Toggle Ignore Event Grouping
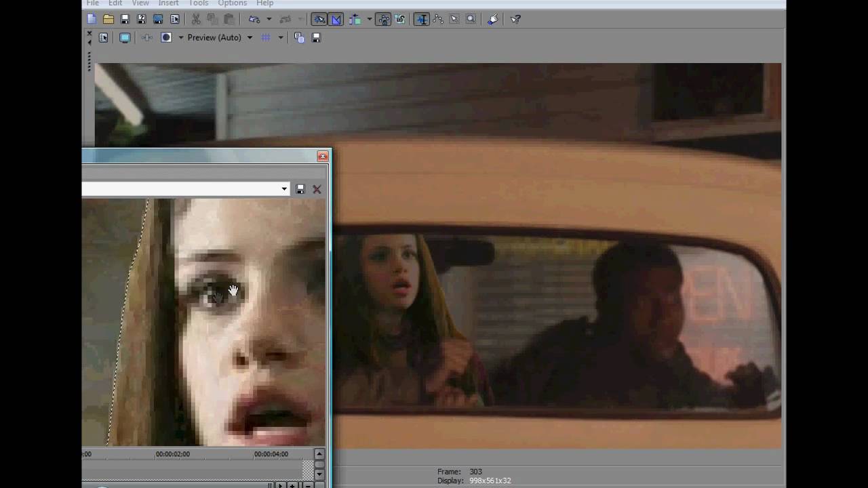868x488 pixels. (x=401, y=19)
